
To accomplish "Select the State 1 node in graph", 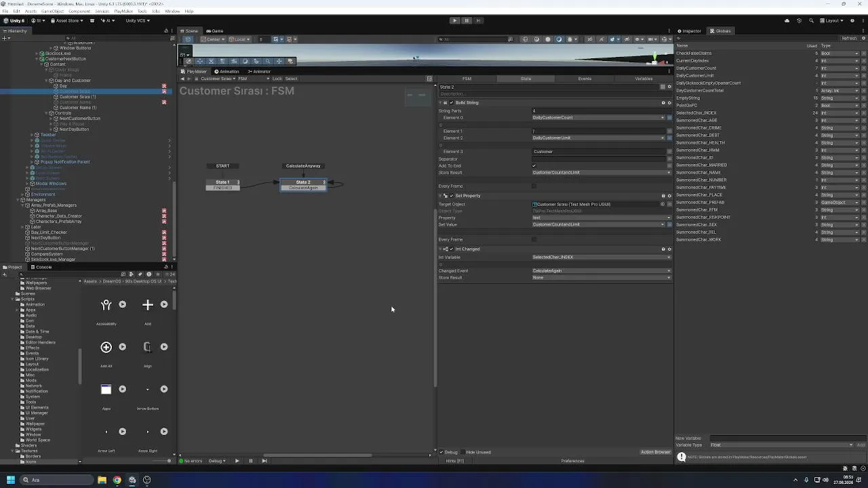I will 222,182.
